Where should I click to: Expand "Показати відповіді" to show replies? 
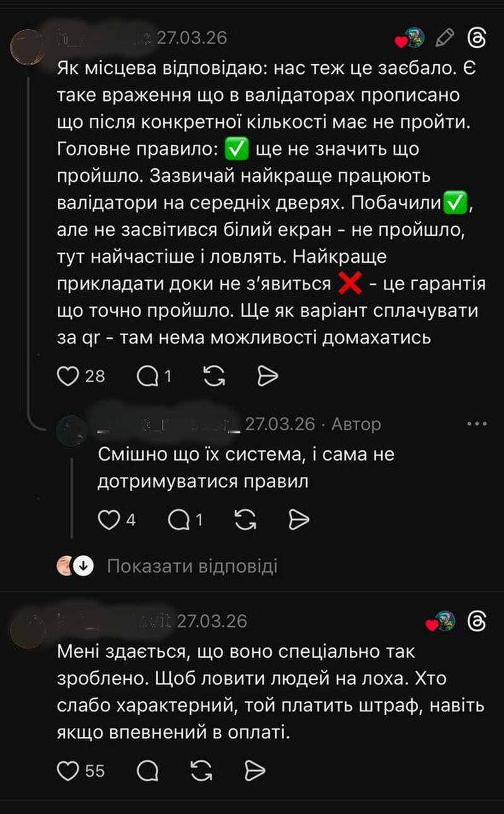[192, 566]
